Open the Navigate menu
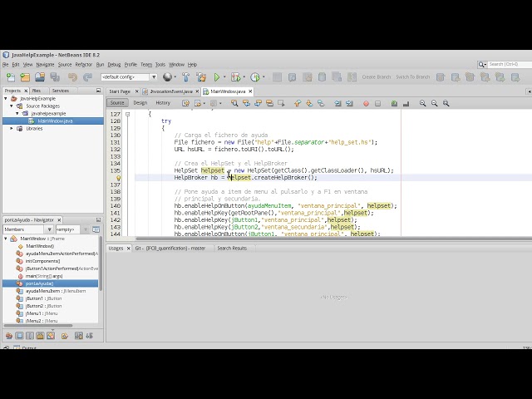 (x=45, y=65)
